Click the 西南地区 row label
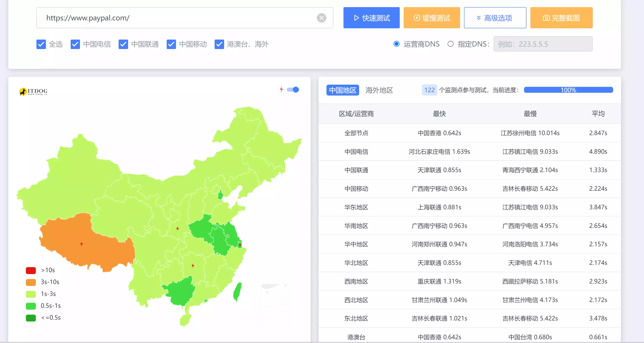This screenshot has height=343, width=644. coord(356,281)
